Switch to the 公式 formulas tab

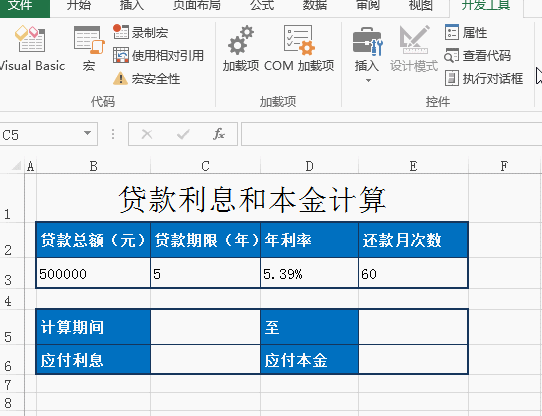tap(262, 6)
